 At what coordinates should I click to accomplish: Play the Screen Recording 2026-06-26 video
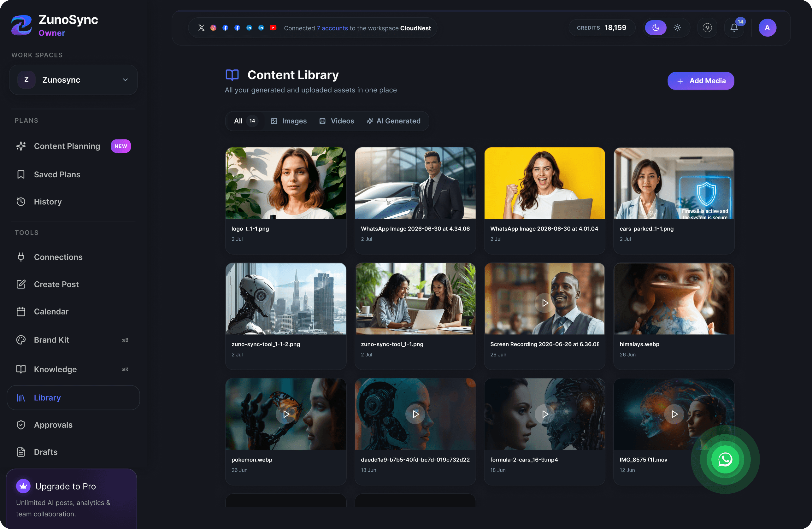click(x=544, y=303)
